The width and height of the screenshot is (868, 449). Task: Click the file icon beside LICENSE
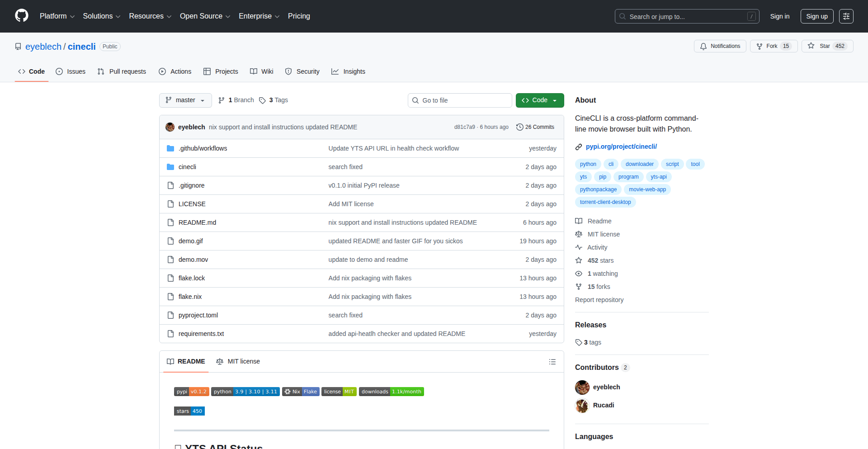point(170,204)
